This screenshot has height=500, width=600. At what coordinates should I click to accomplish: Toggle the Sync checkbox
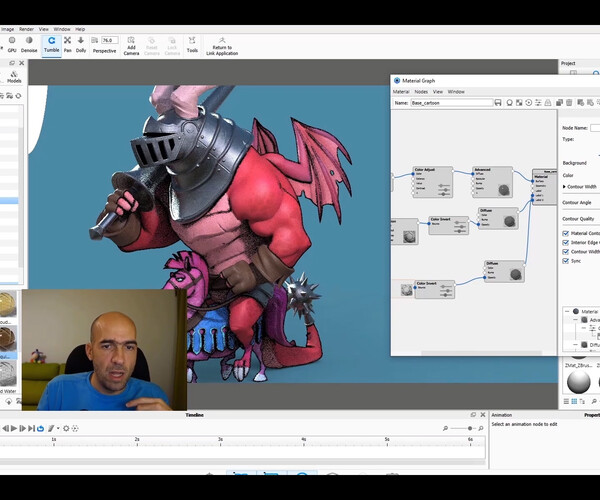566,261
